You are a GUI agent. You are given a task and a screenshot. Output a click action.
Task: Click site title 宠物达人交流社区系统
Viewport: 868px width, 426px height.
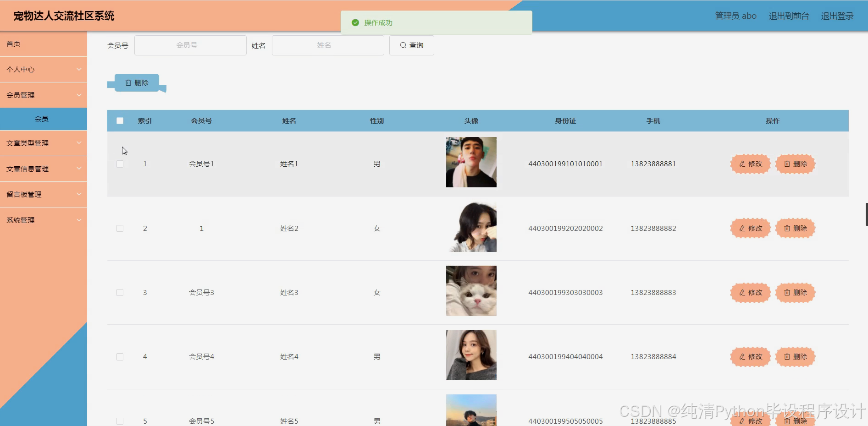(x=64, y=16)
